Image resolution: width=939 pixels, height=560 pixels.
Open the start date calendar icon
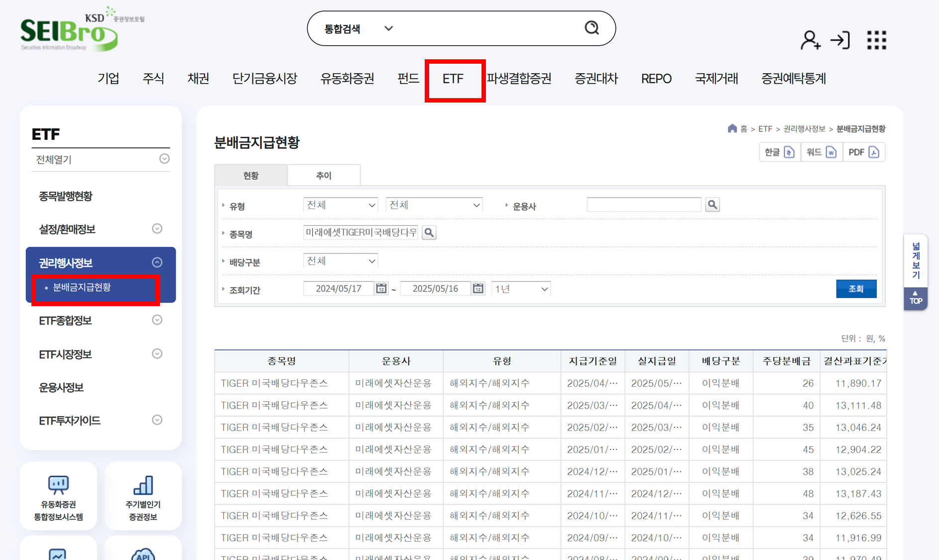(381, 288)
